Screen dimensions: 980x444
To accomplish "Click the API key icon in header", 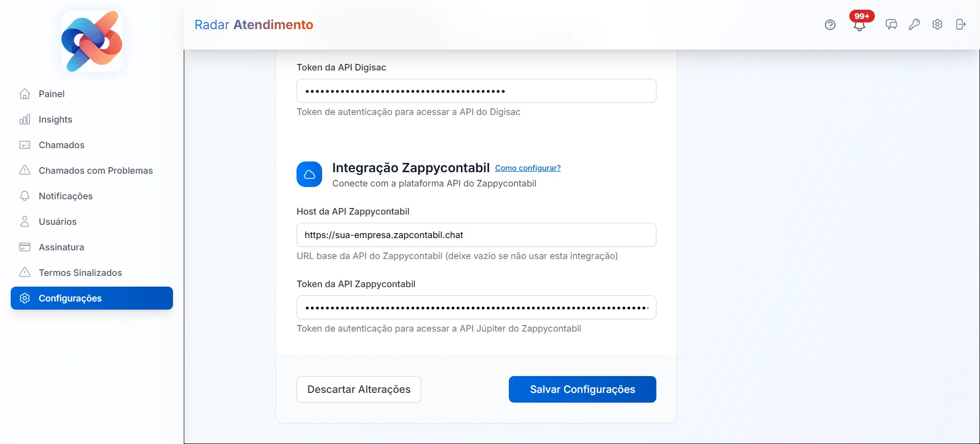I will [x=914, y=25].
